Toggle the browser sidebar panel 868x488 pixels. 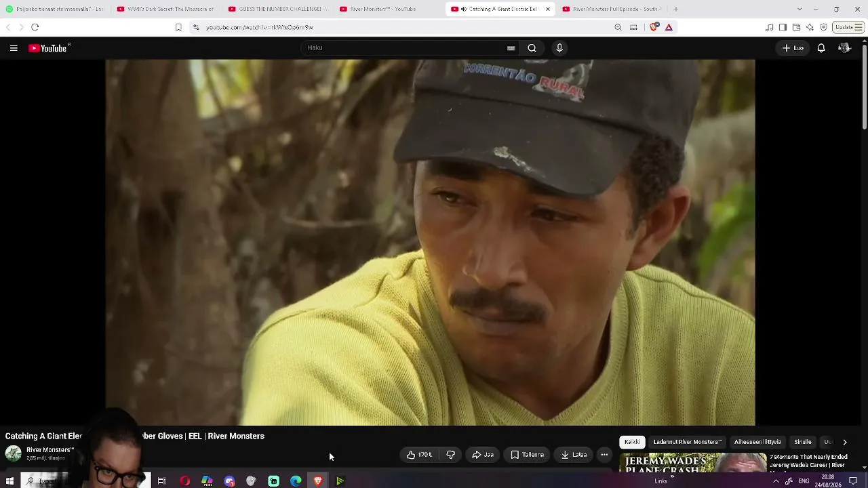[783, 27]
